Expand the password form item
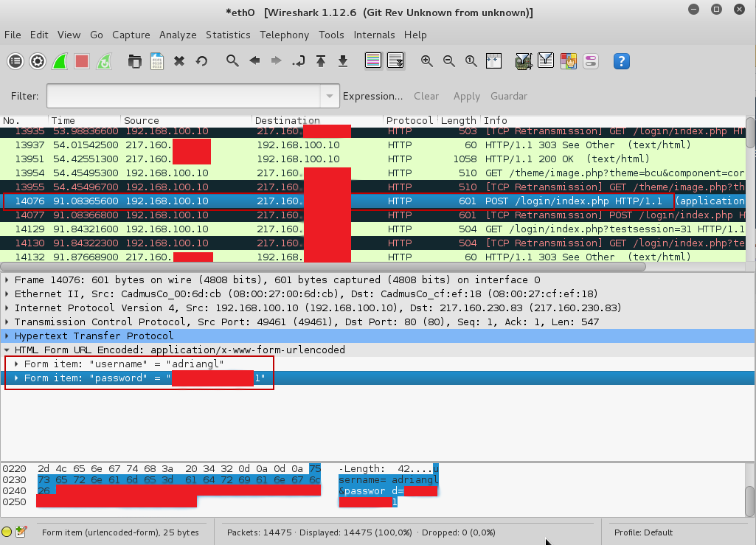756x545 pixels. click(17, 378)
